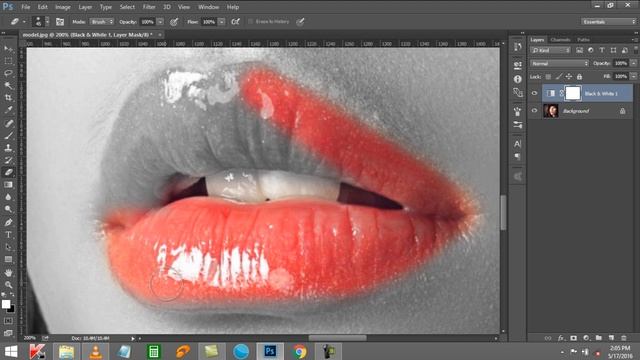
Task: Select the History Brush tool
Action: coord(8,160)
